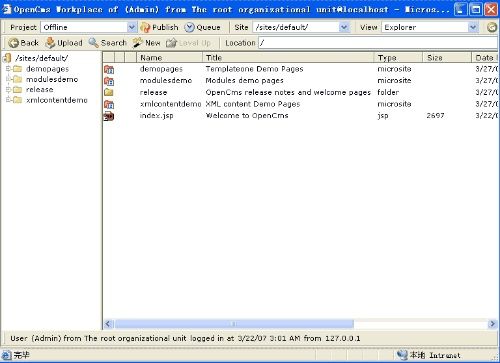
Task: Click the Intranet zone globe icon
Action: click(x=402, y=355)
